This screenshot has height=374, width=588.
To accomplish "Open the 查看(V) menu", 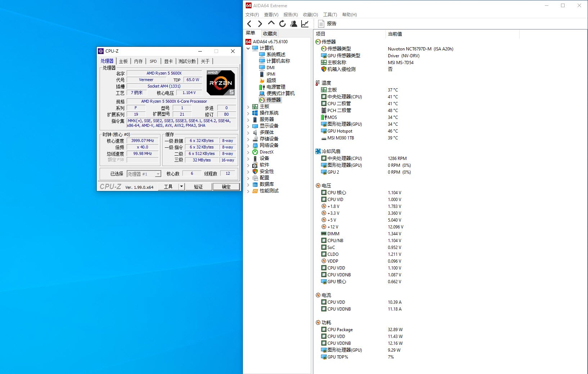I will click(x=271, y=15).
